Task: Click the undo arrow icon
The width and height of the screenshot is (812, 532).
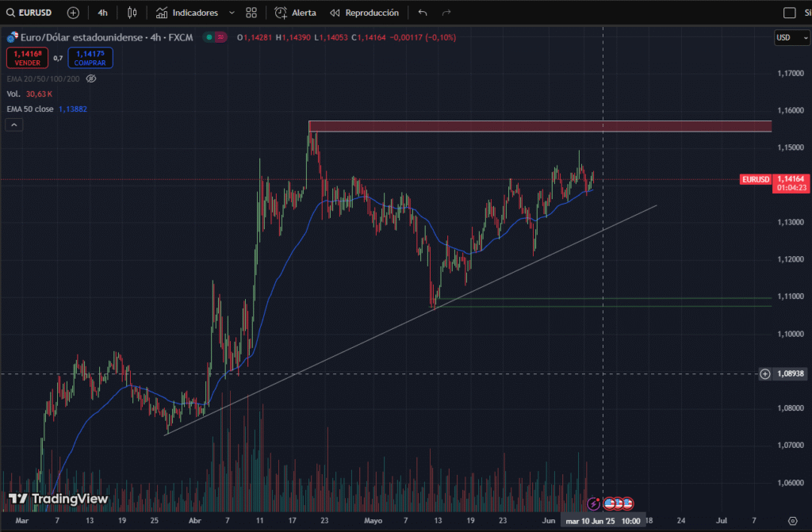Action: coord(423,13)
